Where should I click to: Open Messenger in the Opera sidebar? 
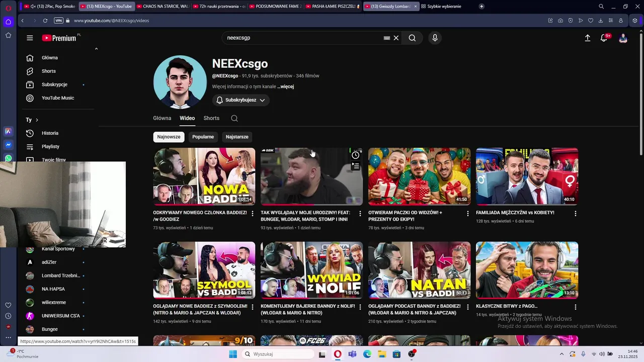tap(8, 145)
